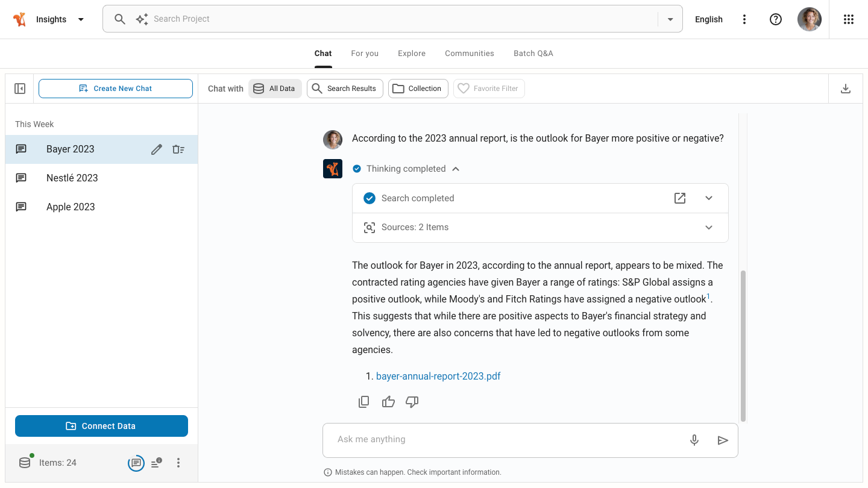Select All Data chat source
Image resolution: width=868 pixels, height=488 pixels.
(x=275, y=89)
